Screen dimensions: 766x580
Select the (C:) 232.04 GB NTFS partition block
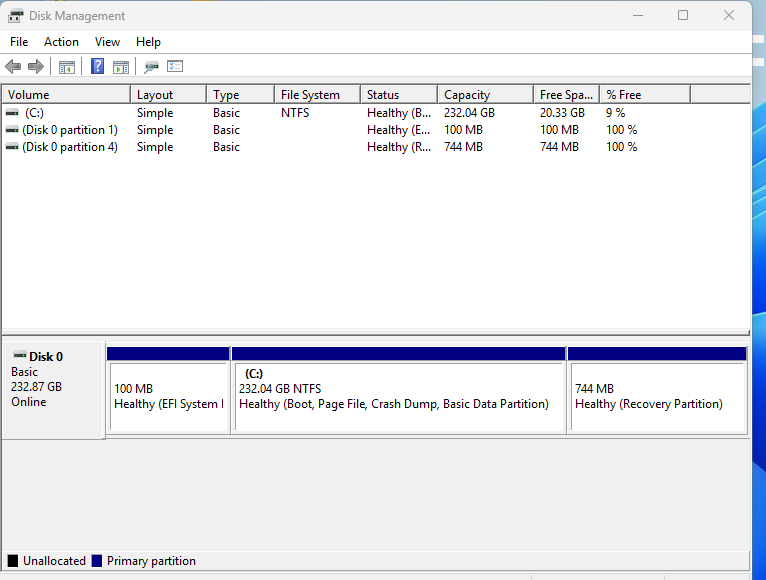coord(399,390)
